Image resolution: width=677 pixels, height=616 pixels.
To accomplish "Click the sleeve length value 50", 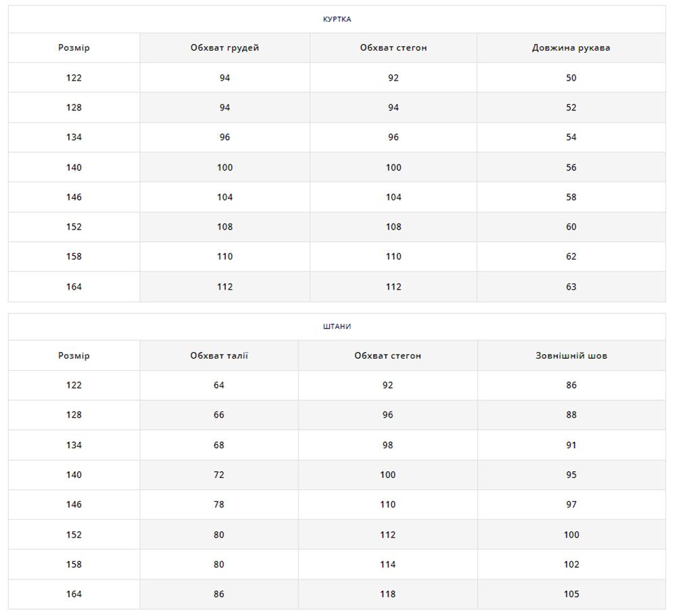I will (x=571, y=78).
